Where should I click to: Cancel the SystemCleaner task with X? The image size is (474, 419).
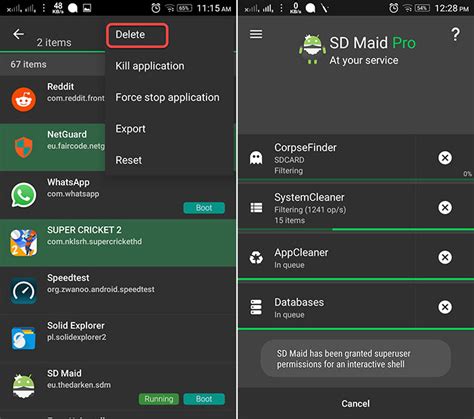coord(445,207)
